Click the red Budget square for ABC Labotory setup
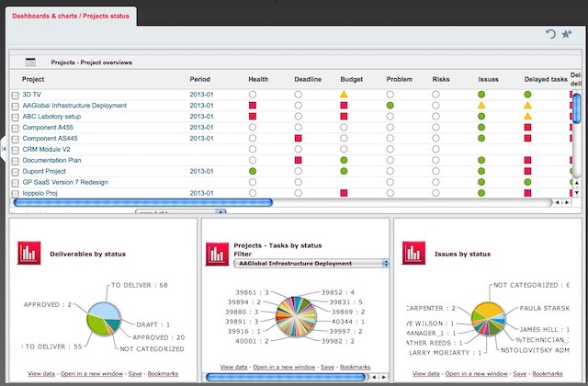 (x=344, y=117)
